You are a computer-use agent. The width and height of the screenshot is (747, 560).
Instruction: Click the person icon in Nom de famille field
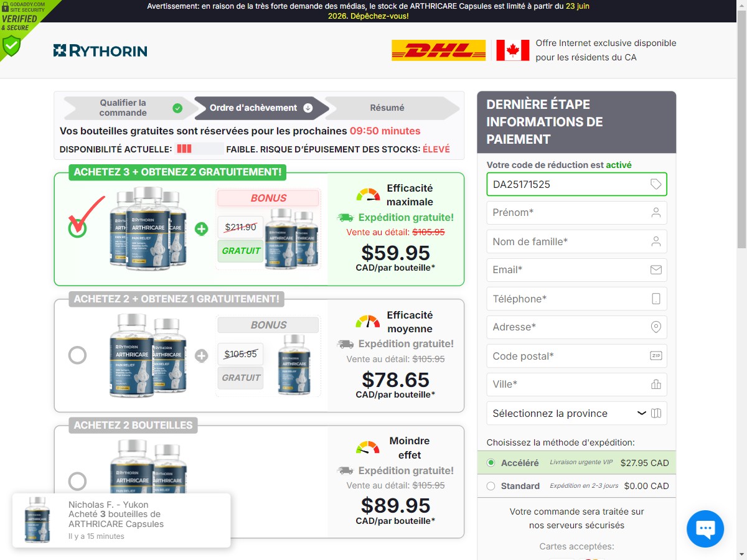pos(655,241)
